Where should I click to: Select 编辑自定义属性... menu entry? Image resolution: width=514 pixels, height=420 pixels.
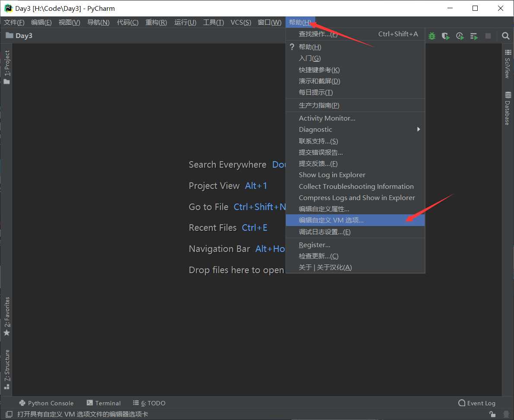[x=355, y=209]
